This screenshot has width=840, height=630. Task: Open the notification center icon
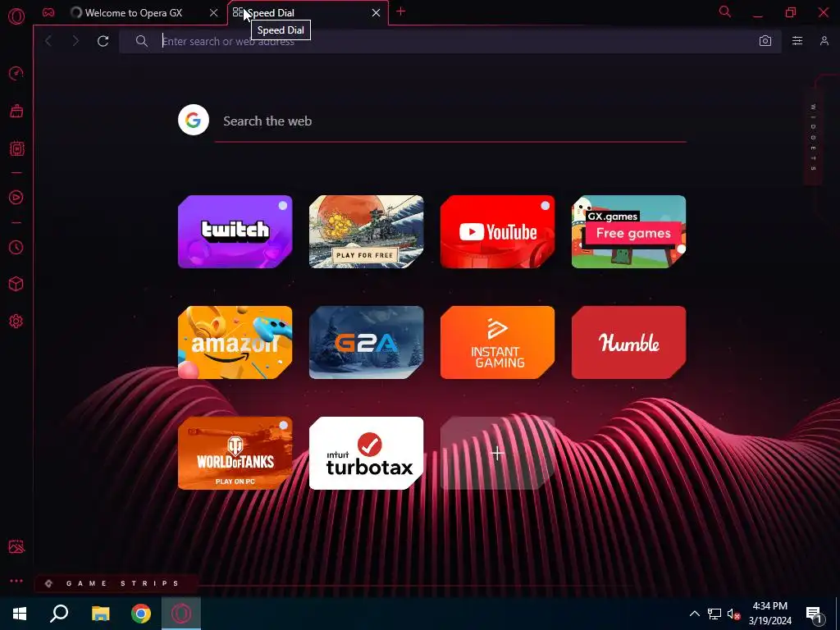tap(814, 614)
